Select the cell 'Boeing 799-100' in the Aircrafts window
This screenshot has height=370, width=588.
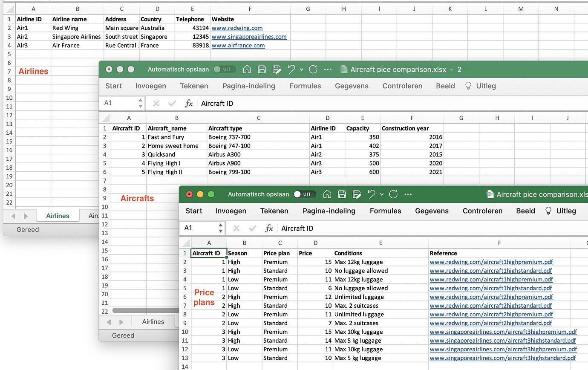tap(258, 172)
